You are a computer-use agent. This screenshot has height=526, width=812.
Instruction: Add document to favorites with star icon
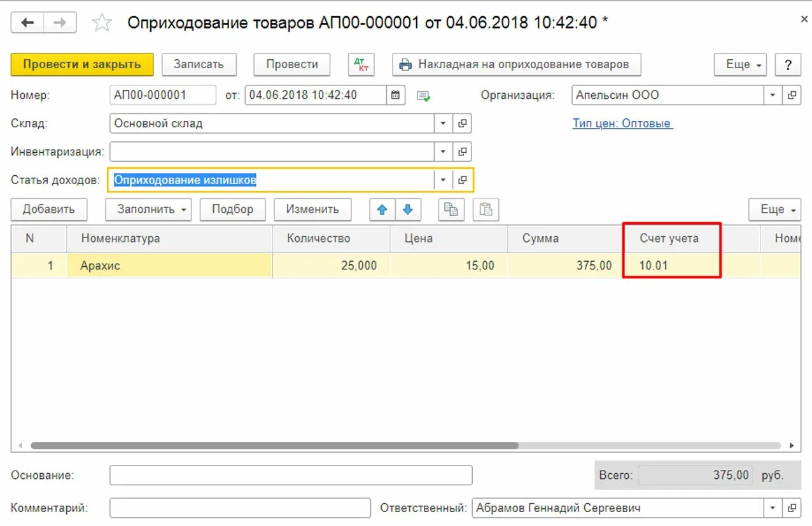tap(102, 23)
